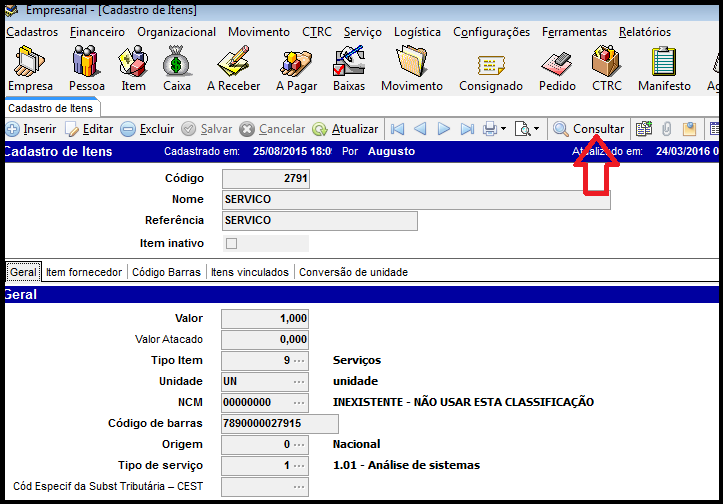723x504 pixels.
Task: Open the Consignado module
Action: click(x=490, y=66)
